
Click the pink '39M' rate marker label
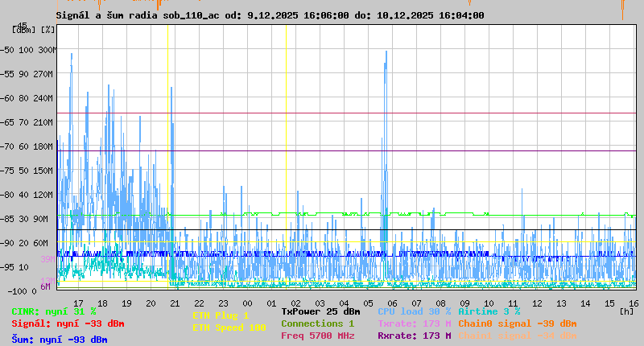tap(48, 259)
